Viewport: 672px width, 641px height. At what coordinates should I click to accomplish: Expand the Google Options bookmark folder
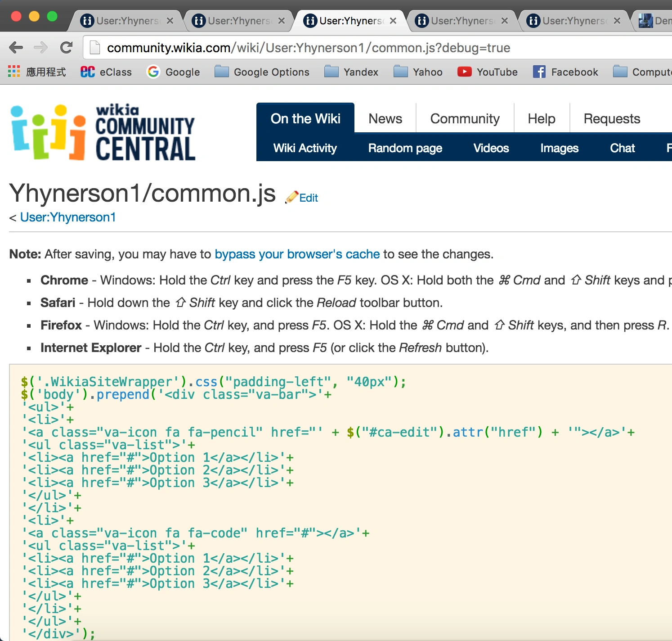262,72
